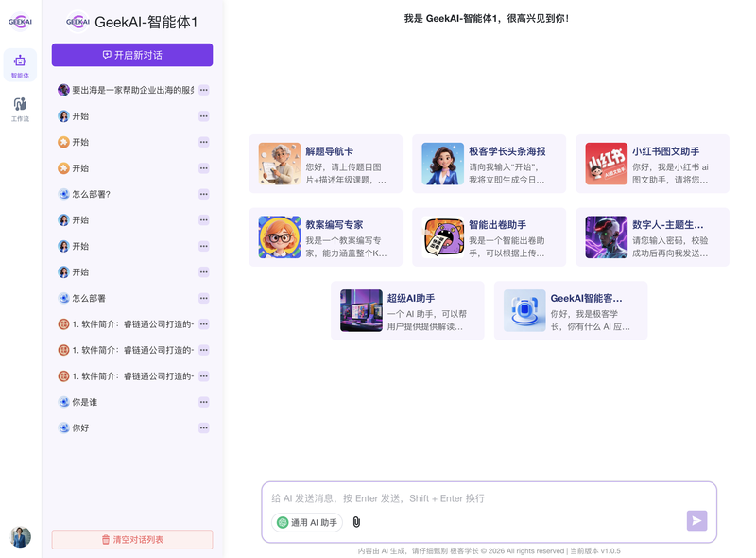Open the 工作流 sidebar section

(x=20, y=109)
